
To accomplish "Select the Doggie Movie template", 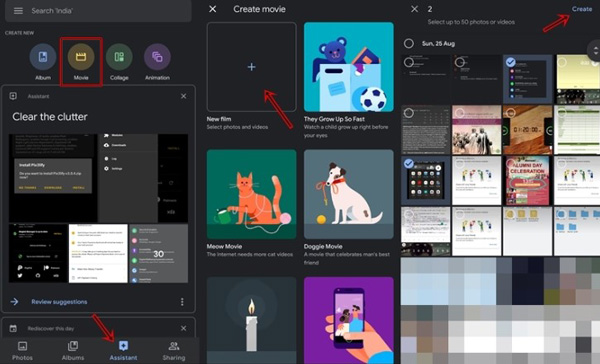I will [349, 194].
